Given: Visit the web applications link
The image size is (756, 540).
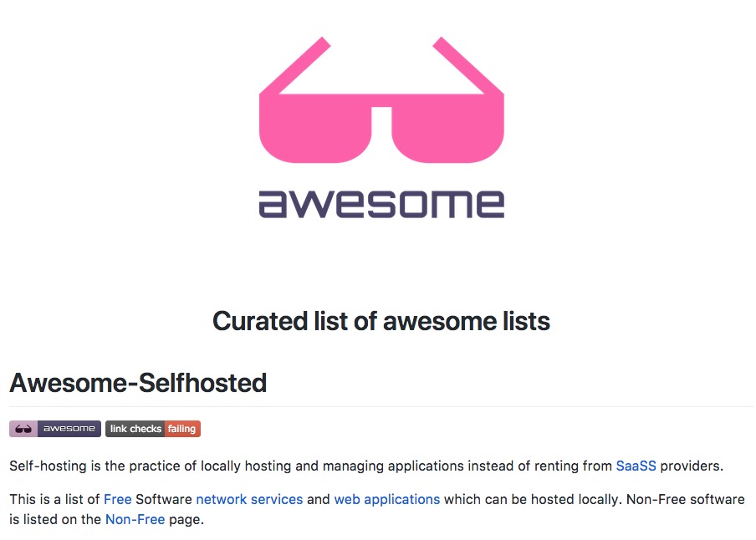Looking at the screenshot, I should [x=386, y=499].
